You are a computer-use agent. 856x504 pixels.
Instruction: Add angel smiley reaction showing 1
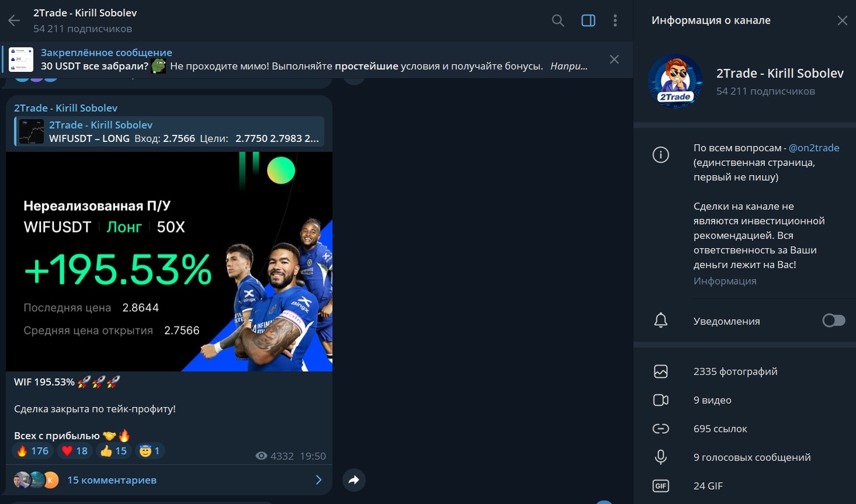[150, 451]
